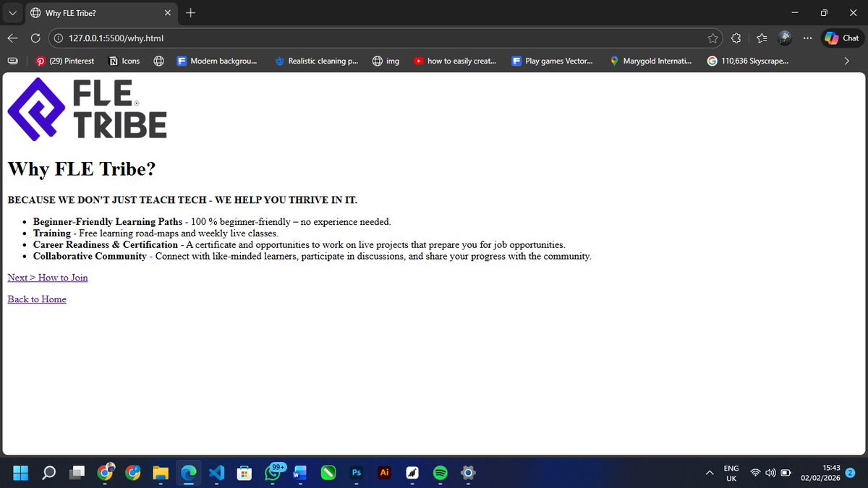
Task: Open the 110,636 Skyscrape... bookmark
Action: pos(748,61)
